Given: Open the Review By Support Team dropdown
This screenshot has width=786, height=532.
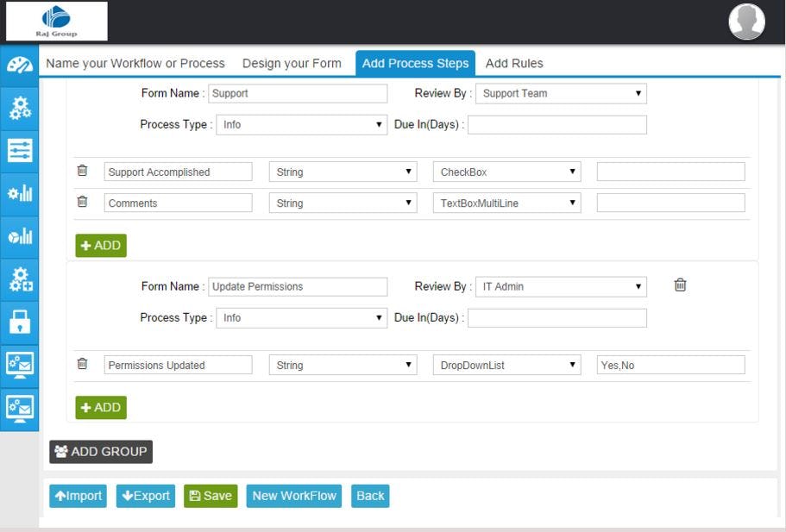Looking at the screenshot, I should [x=561, y=93].
